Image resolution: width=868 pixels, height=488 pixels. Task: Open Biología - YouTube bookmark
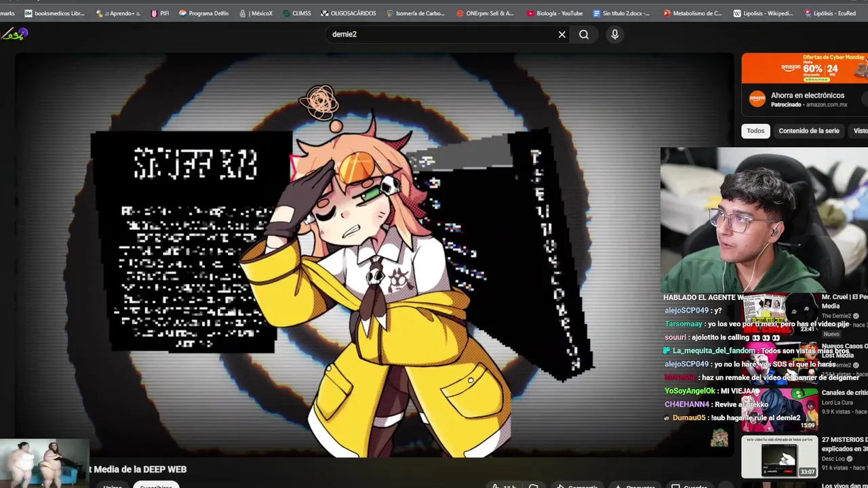click(x=554, y=13)
